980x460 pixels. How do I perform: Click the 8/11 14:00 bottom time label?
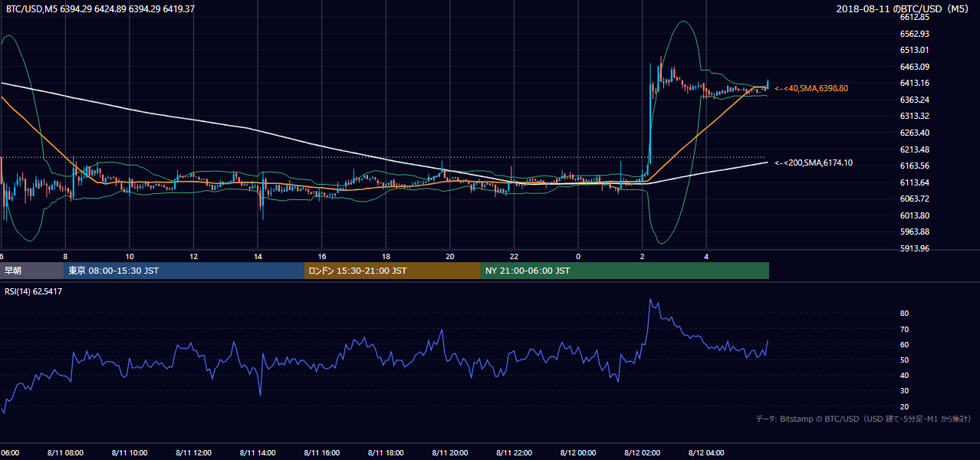pyautogui.click(x=258, y=453)
